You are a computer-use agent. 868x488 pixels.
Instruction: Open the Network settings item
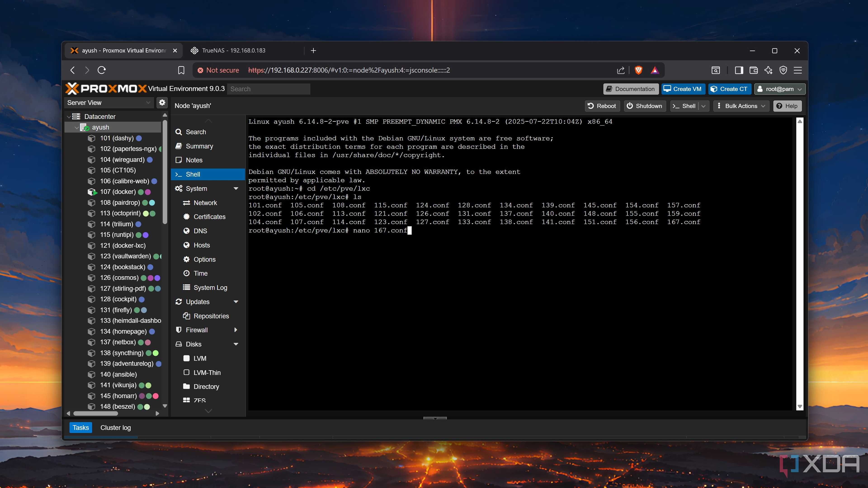pyautogui.click(x=205, y=203)
